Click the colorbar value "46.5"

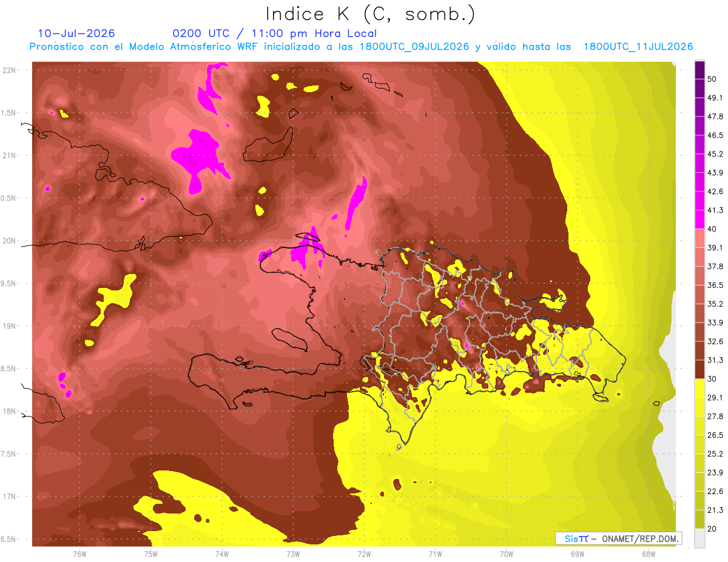(x=715, y=136)
